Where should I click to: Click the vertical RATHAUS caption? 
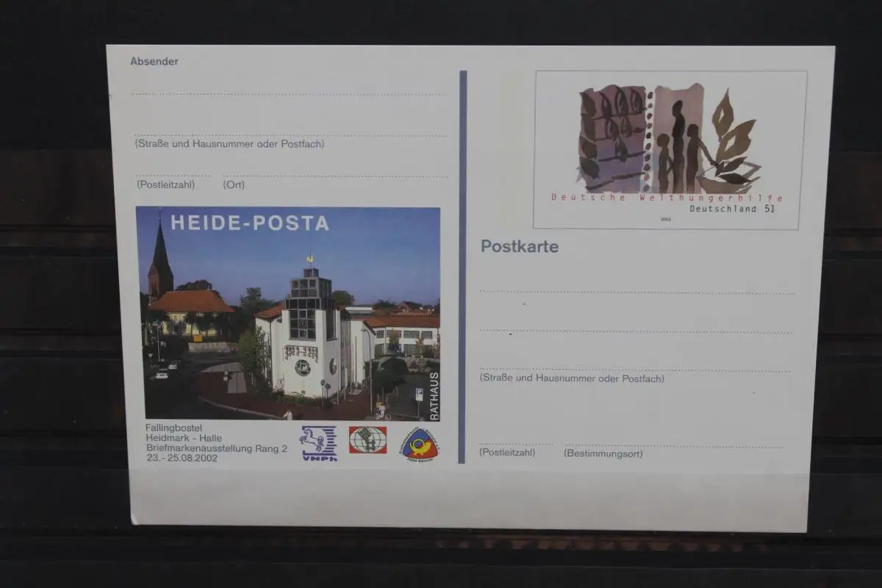click(x=434, y=396)
